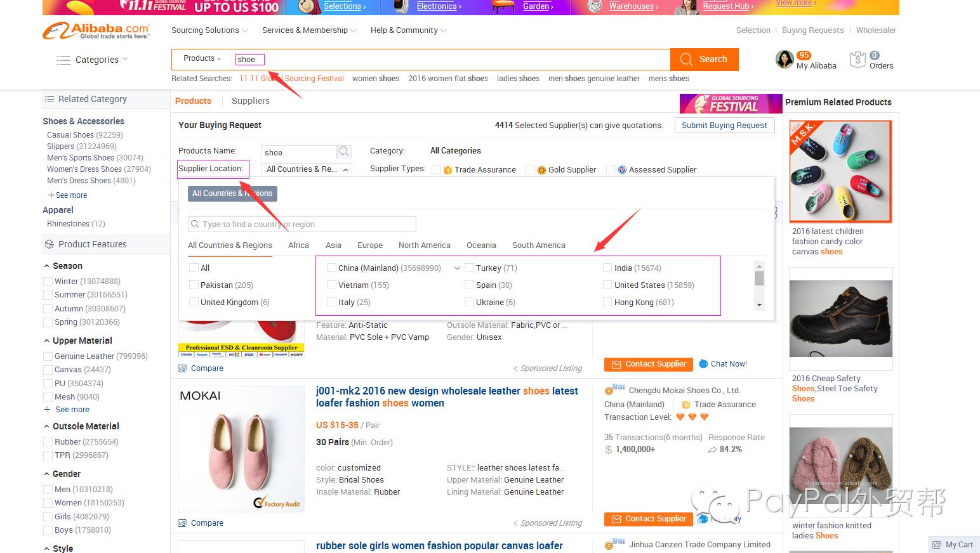
Task: Open the Categories hamburger menu icon
Action: [x=63, y=60]
